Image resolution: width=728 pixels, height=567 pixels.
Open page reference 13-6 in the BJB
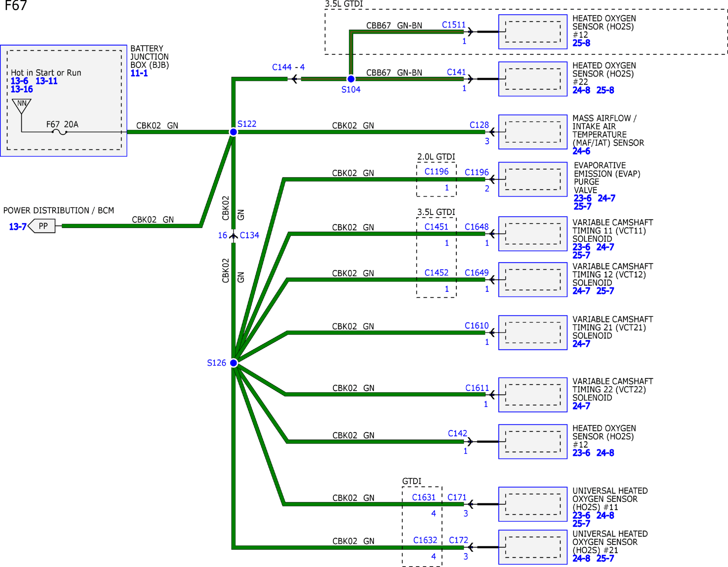[x=19, y=81]
